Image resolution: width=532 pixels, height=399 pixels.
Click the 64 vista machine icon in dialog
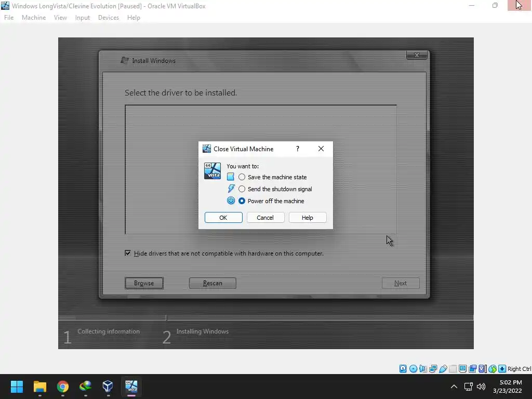(212, 171)
